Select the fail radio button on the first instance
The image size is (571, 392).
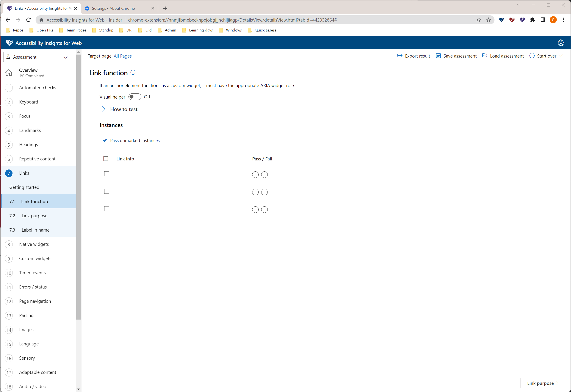(x=264, y=175)
